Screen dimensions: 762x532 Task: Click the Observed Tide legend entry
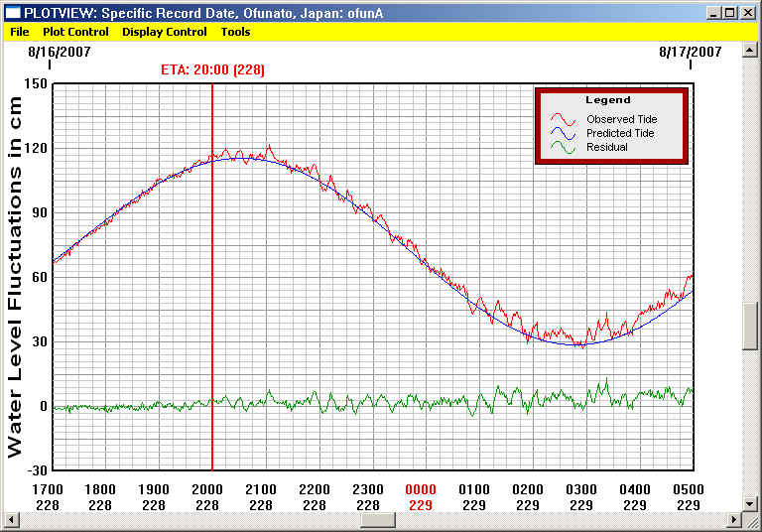[x=621, y=119]
